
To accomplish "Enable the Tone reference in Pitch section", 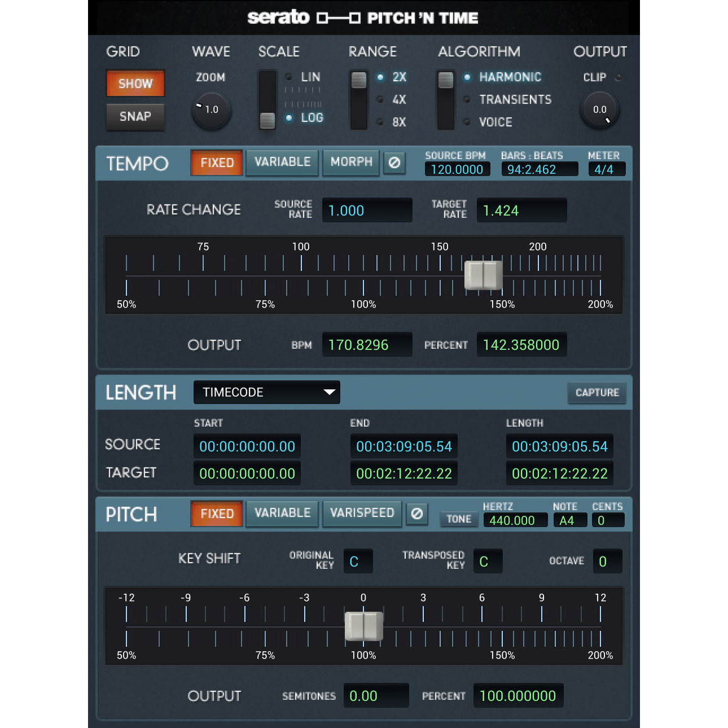I will click(x=458, y=519).
